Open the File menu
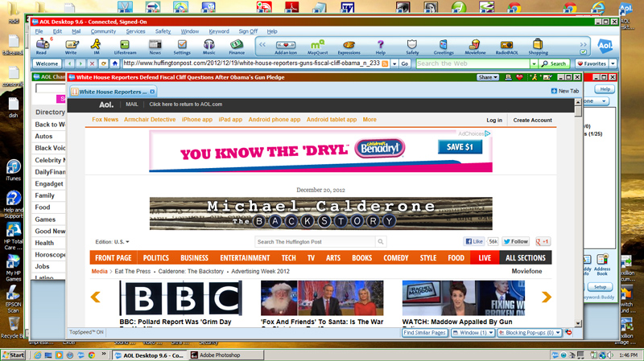 [39, 31]
